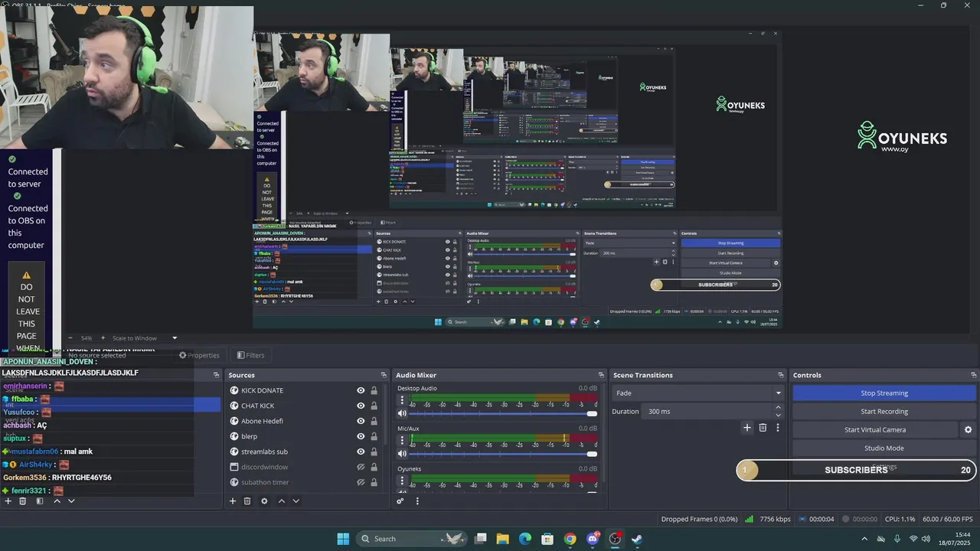Hide the KICK DONATE source
Screen dimensions: 980x551
[x=361, y=390]
